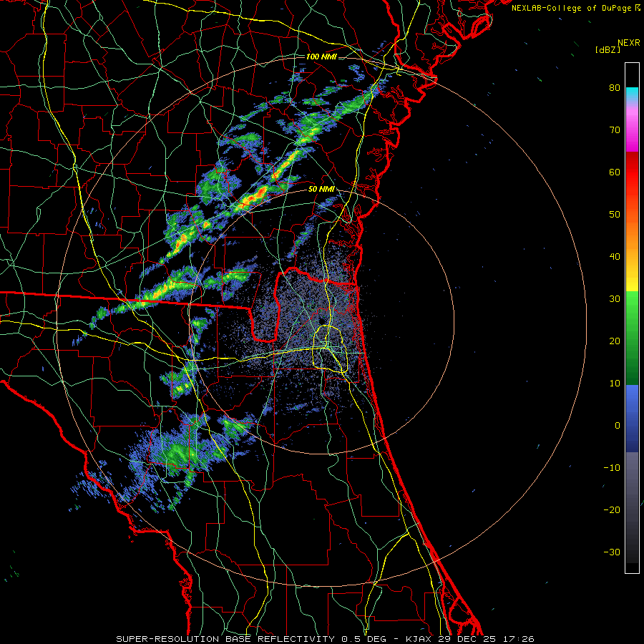Click the [dBZ] legend unit label
Screen dimensions: 644x644
tap(608, 49)
